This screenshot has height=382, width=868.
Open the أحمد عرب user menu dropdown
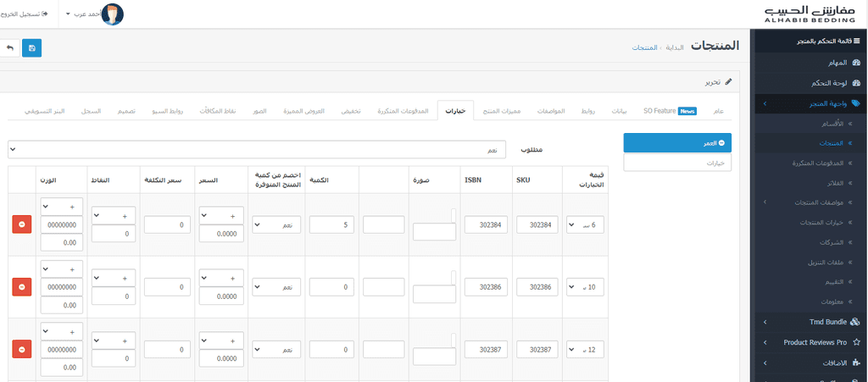point(83,14)
